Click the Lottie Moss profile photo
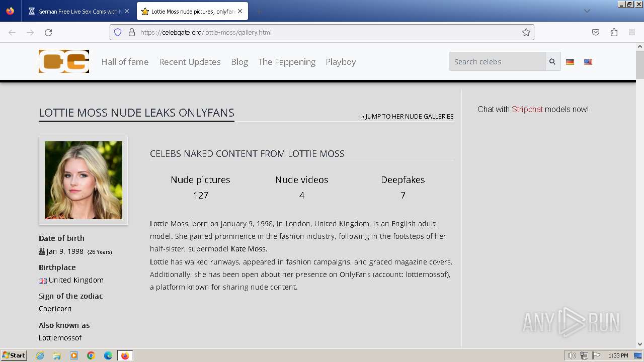 [84, 180]
